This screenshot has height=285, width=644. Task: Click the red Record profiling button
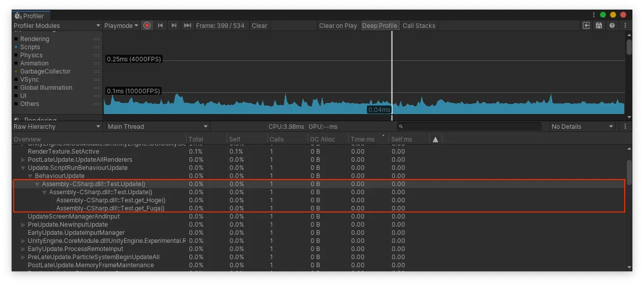pos(147,25)
